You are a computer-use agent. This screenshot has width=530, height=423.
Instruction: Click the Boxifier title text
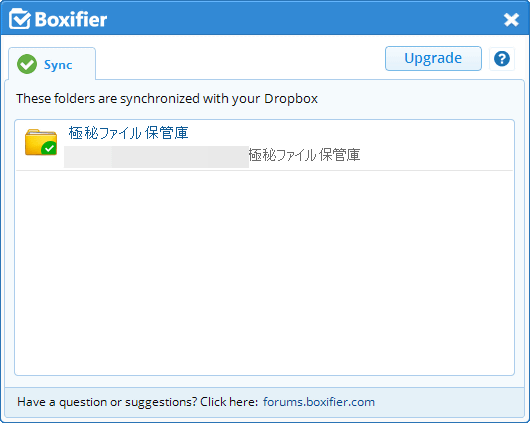point(71,19)
